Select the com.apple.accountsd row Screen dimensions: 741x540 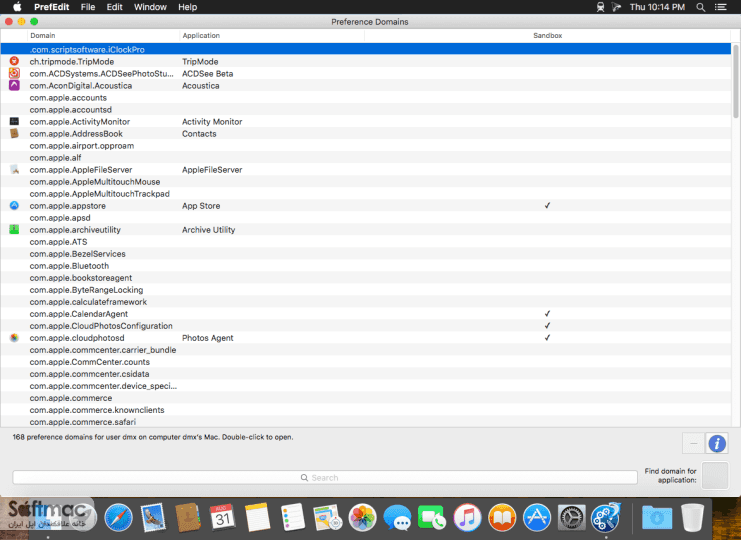click(x=366, y=110)
